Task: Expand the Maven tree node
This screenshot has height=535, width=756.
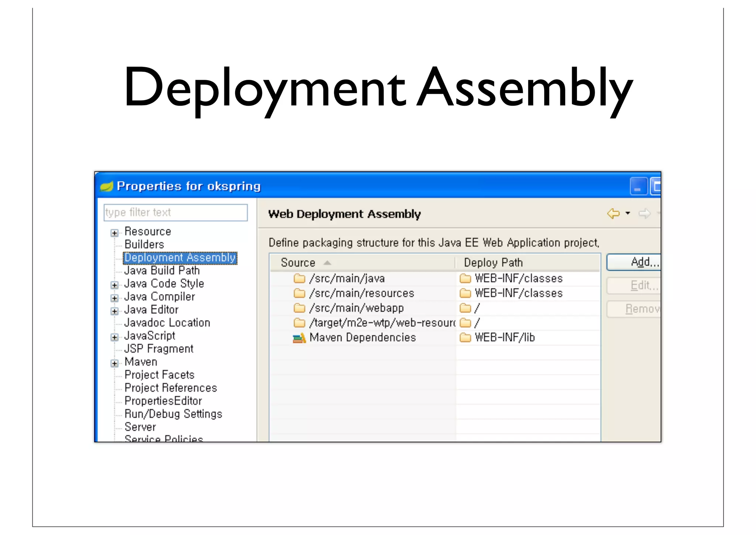Action: (x=114, y=363)
